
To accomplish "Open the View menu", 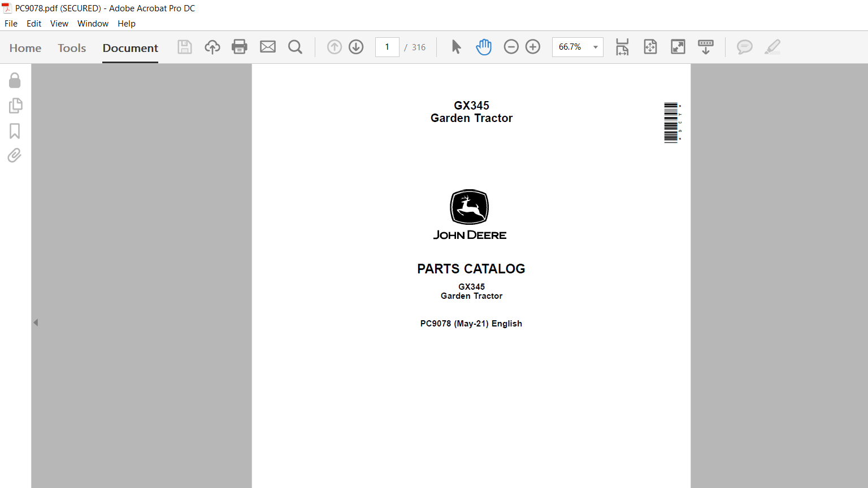I will 59,24.
